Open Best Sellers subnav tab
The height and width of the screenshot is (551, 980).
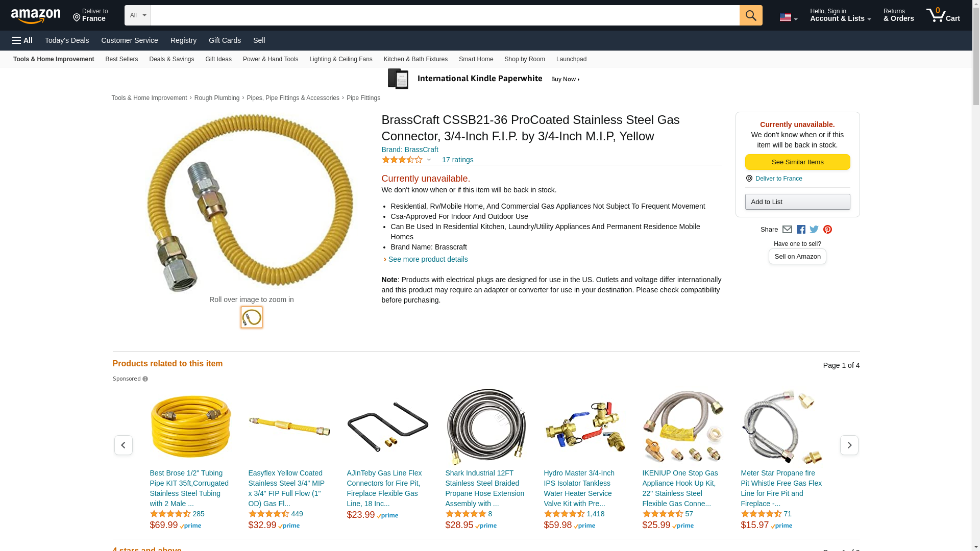pyautogui.click(x=121, y=59)
